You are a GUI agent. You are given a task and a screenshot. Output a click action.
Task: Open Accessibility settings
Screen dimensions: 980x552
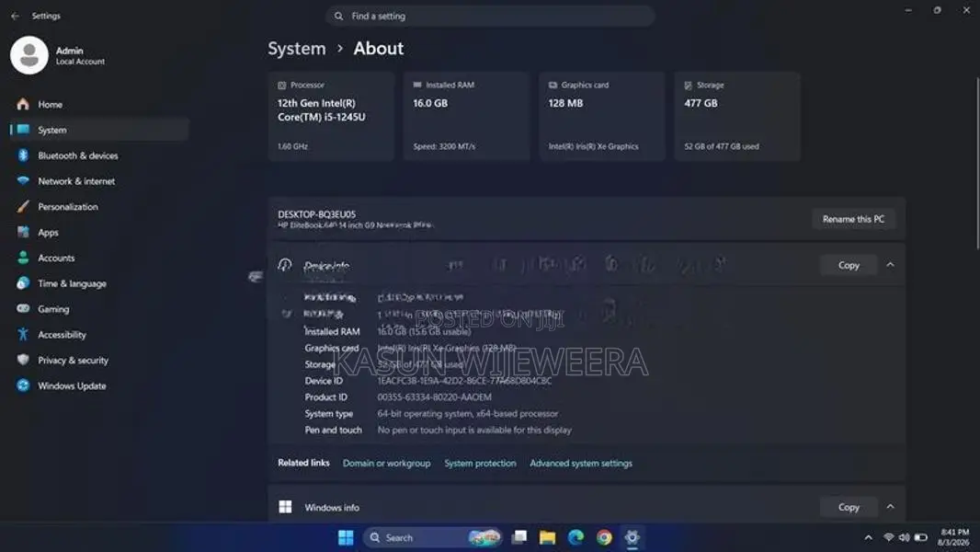pos(98,335)
